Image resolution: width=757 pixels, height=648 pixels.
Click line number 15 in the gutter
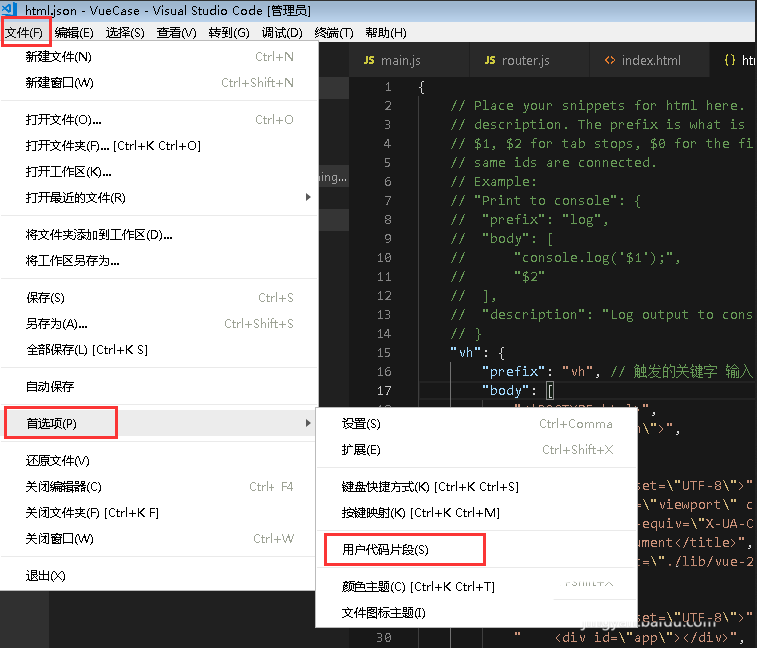[x=384, y=352]
